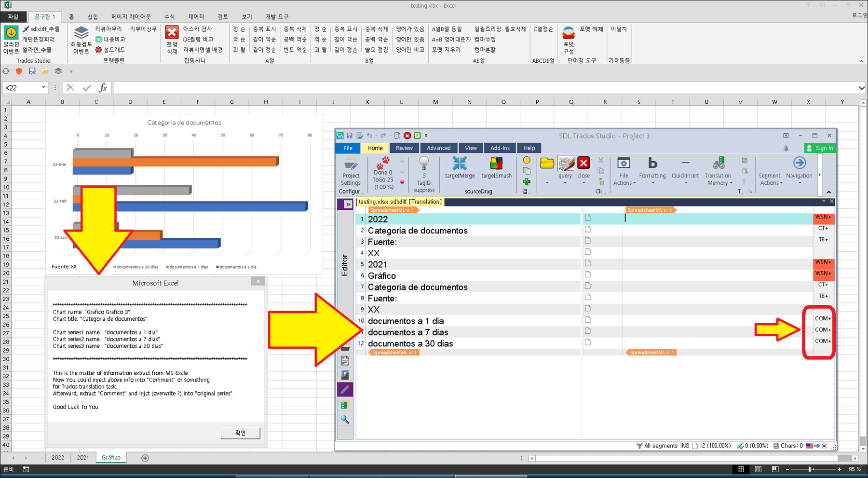
Task: Click the save-as icon in Excel quick access bar
Action: click(x=32, y=71)
